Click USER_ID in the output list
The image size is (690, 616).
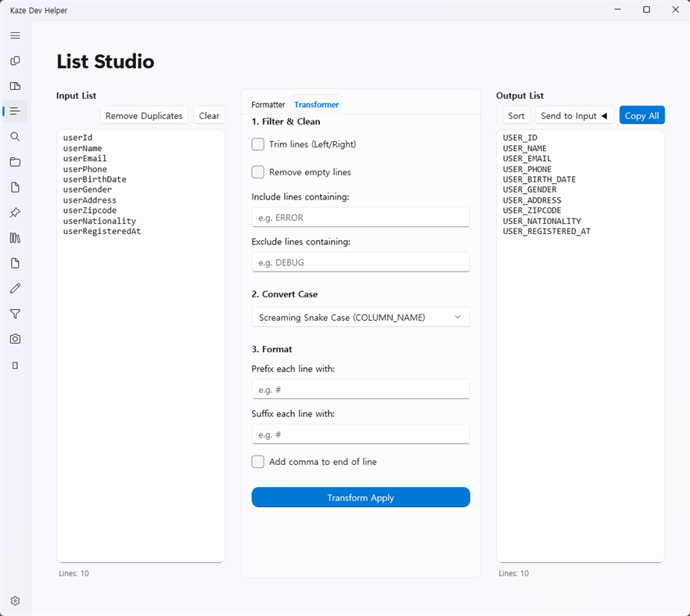click(519, 138)
